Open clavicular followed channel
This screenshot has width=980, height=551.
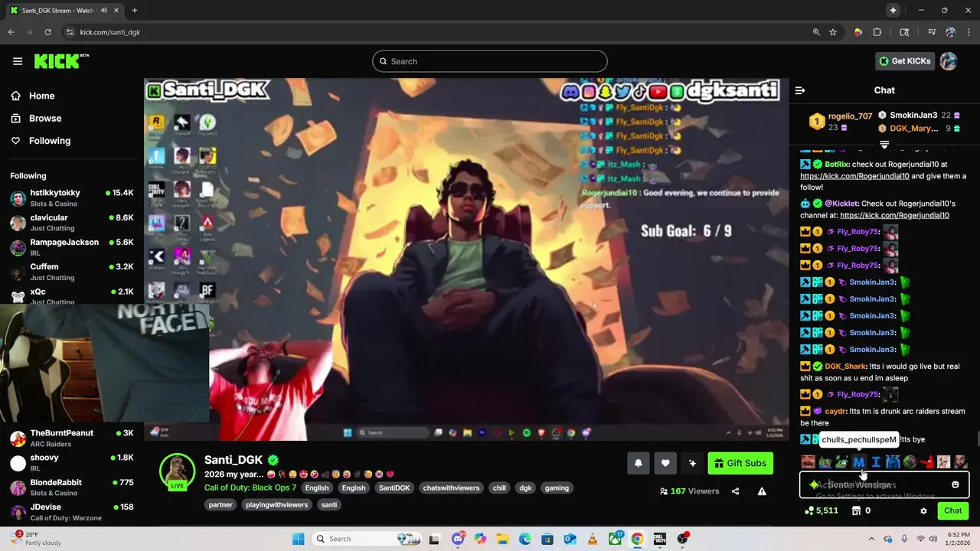click(x=72, y=223)
